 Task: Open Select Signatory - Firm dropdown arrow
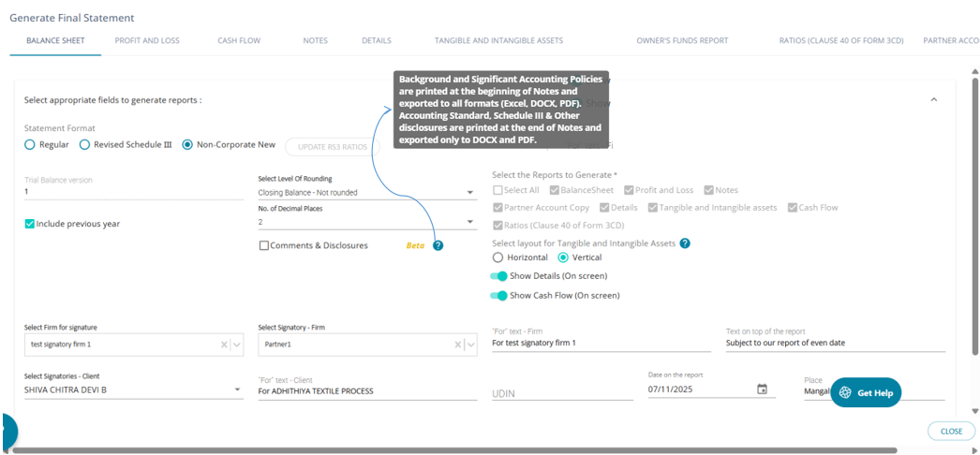pos(470,345)
